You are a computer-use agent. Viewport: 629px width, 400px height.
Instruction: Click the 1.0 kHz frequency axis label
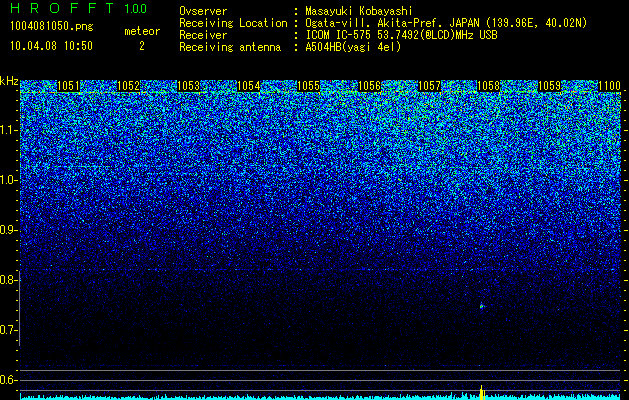click(x=9, y=180)
